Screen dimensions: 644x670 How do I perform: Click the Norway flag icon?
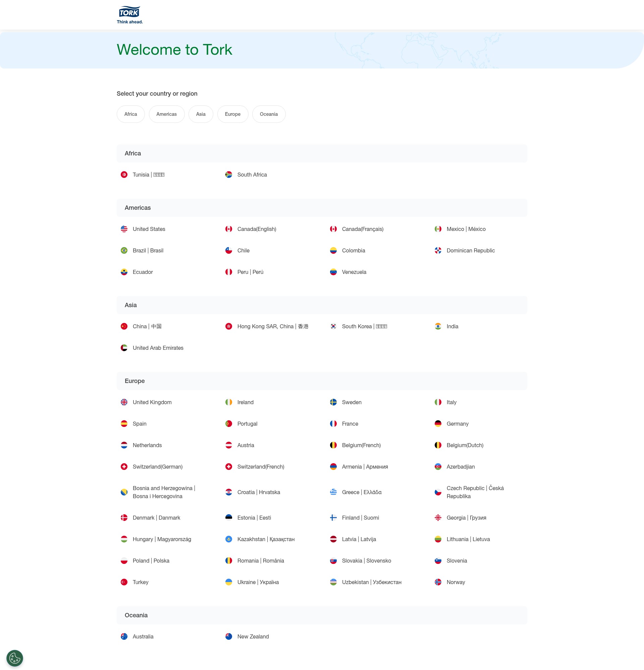click(x=438, y=582)
